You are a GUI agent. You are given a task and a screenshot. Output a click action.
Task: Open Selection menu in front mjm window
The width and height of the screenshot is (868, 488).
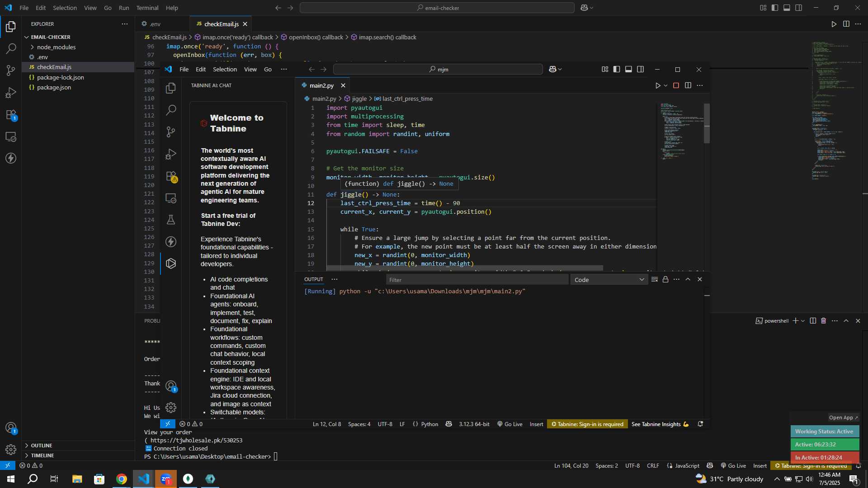[x=225, y=69]
